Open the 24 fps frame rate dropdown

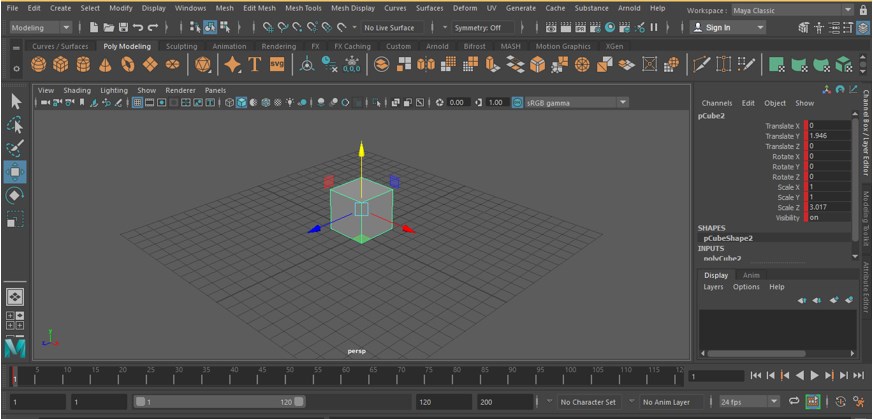[x=747, y=402]
